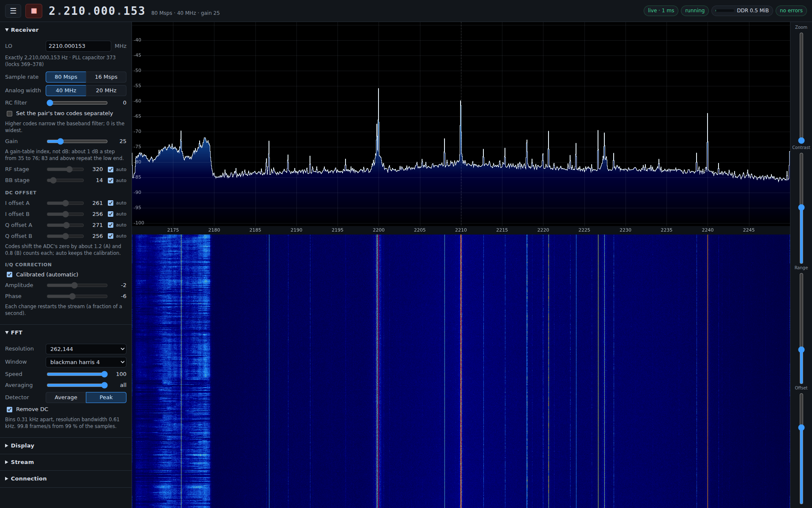This screenshot has height=508, width=812.
Task: Click the Range vertical slider
Action: click(x=801, y=328)
